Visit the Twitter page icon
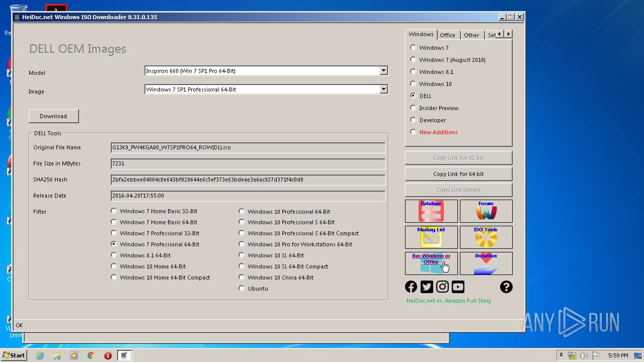The image size is (644, 362). point(427,287)
